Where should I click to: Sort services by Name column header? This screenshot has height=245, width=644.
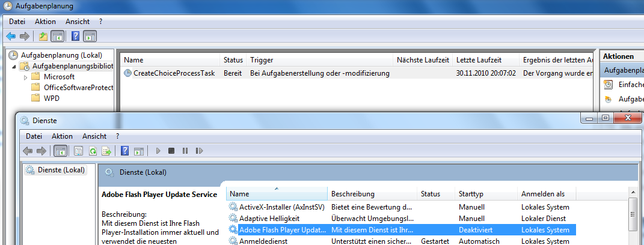click(277, 194)
